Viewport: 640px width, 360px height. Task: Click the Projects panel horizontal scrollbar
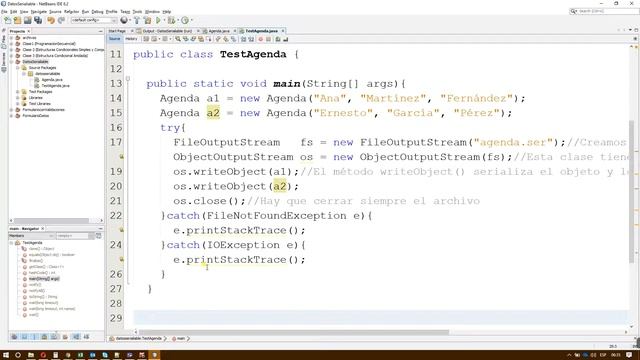[x=52, y=221]
